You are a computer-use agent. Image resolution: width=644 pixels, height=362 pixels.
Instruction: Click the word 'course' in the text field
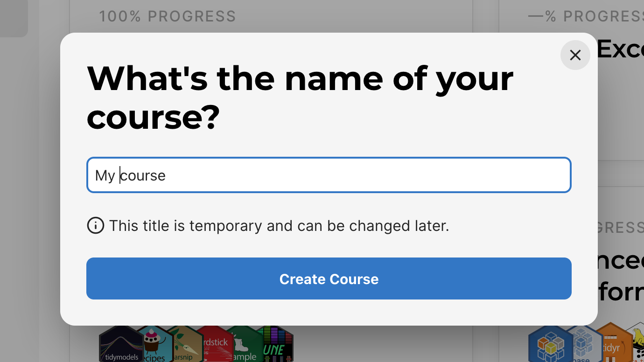pos(143,175)
